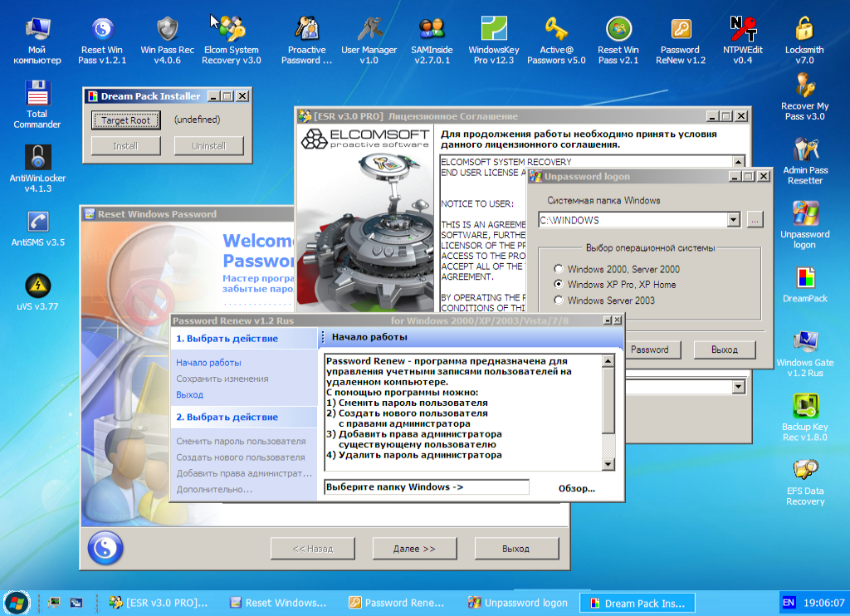The width and height of the screenshot is (850, 616).
Task: Click Обзор... in Password Renew
Action: [577, 488]
